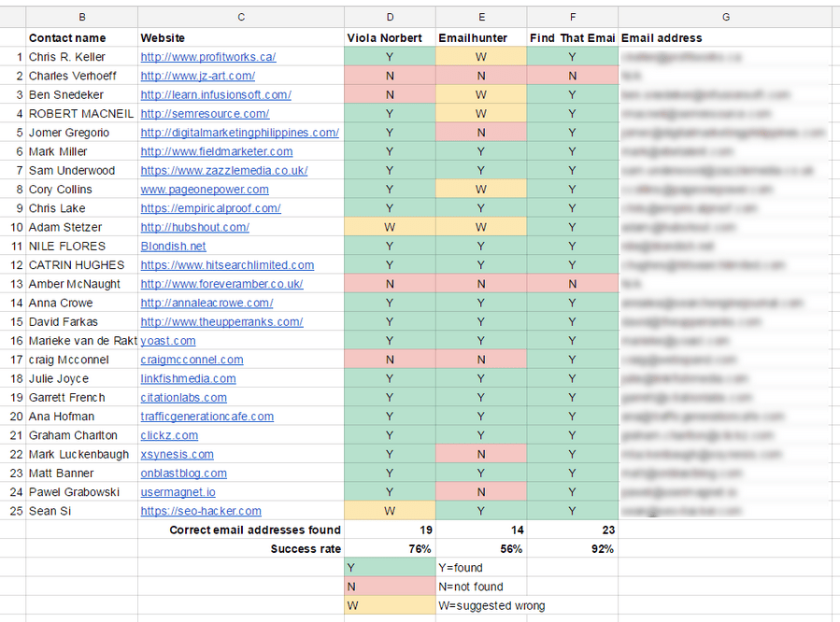Viewport: 840px width, 622px height.
Task: Click the 'ROBERT MACNEIL' name cell
Action: 81,114
